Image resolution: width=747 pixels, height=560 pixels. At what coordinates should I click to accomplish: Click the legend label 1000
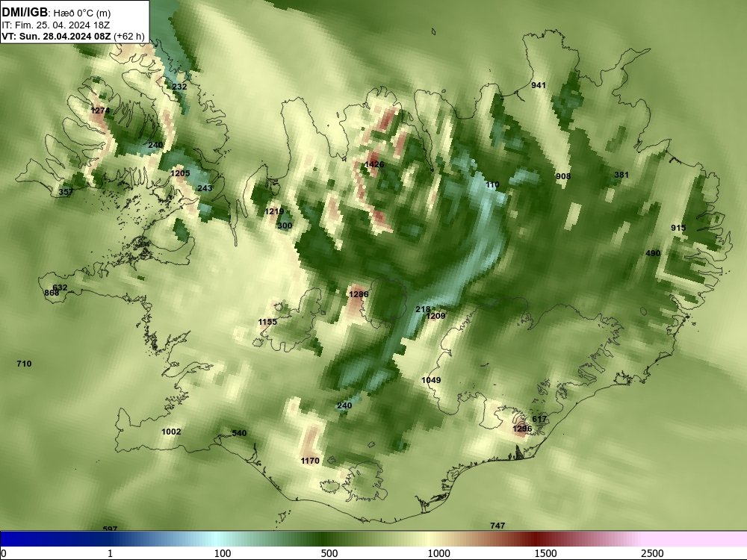click(438, 553)
